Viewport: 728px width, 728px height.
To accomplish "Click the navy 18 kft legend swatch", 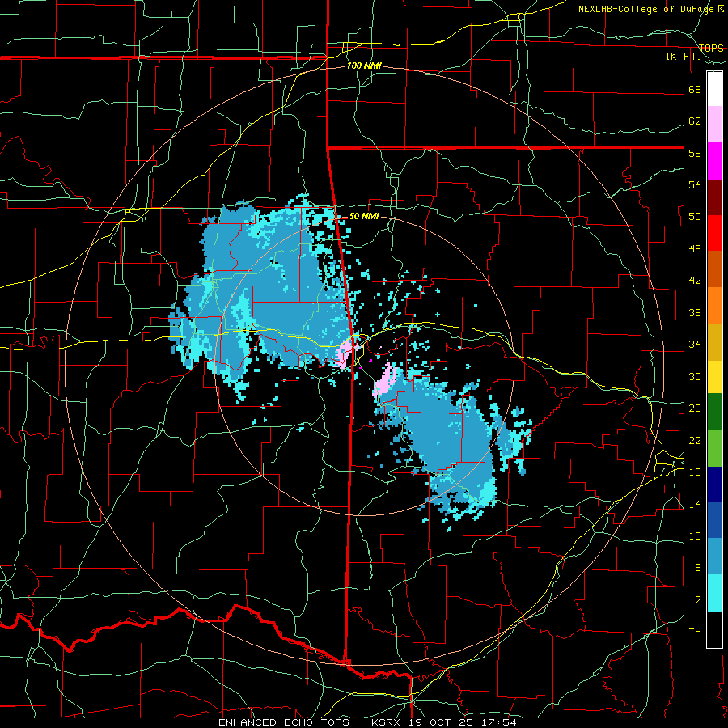I will (714, 485).
